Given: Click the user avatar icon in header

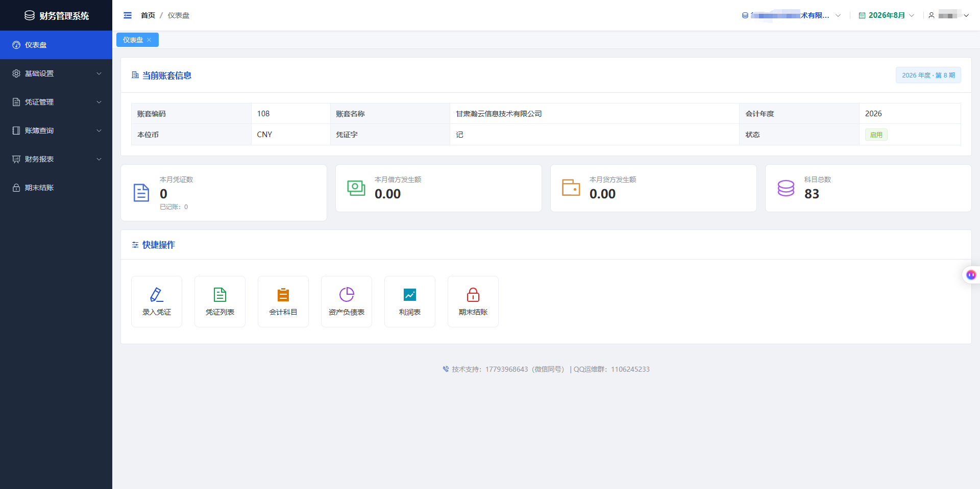Looking at the screenshot, I should click(932, 15).
